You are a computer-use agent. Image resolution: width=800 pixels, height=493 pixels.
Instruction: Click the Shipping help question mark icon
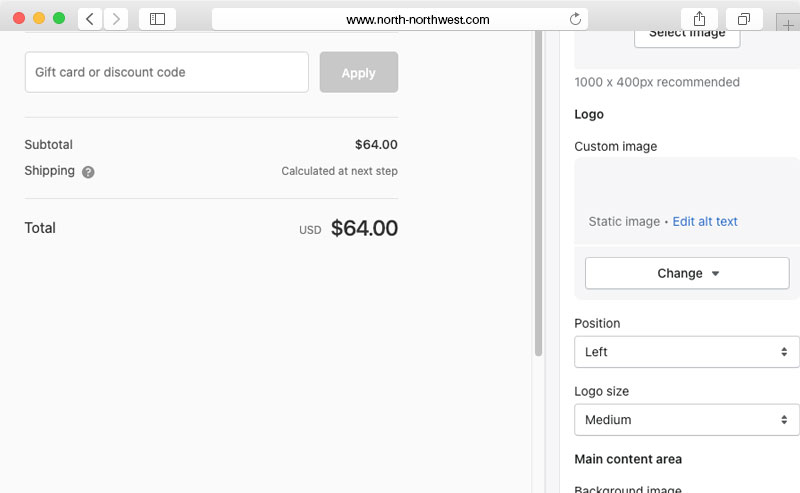coord(88,172)
